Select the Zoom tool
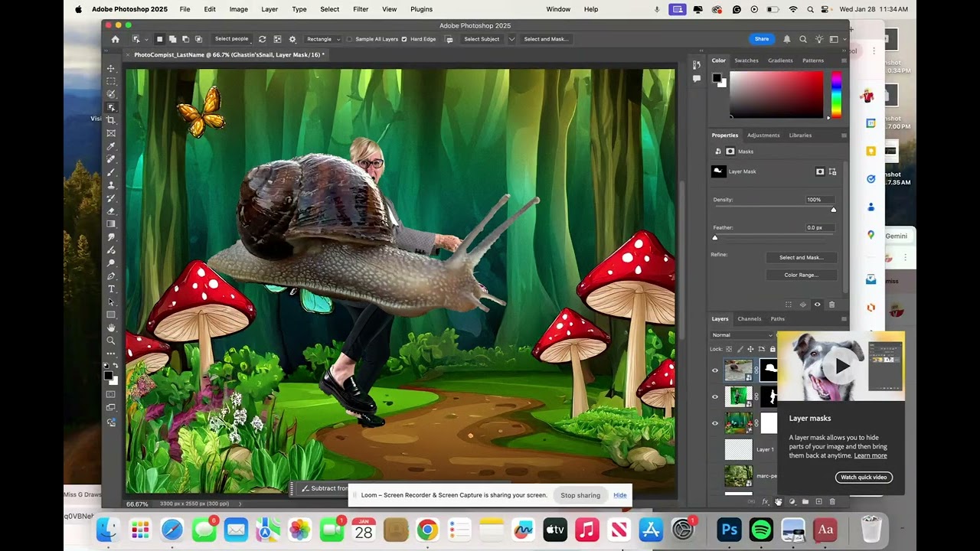980x551 pixels. 111,341
